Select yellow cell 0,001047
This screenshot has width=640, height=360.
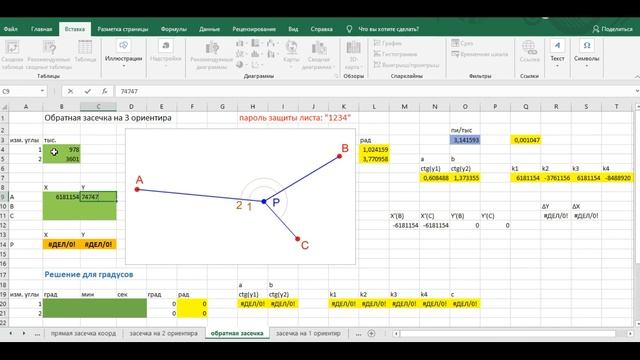tap(526, 140)
